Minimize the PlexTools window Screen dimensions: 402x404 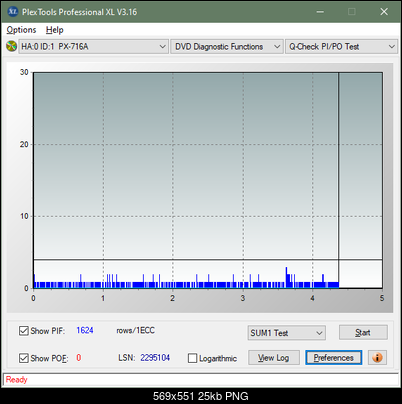point(320,12)
